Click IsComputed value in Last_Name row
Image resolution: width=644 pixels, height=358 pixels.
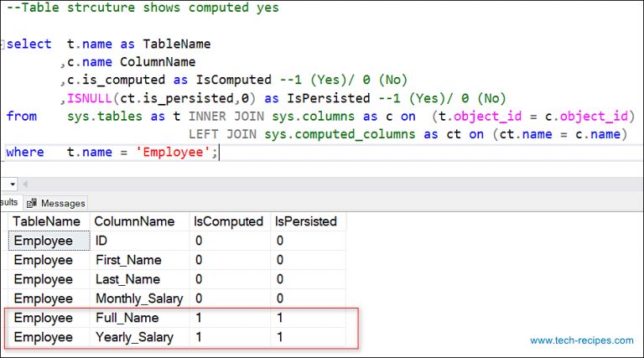230,279
